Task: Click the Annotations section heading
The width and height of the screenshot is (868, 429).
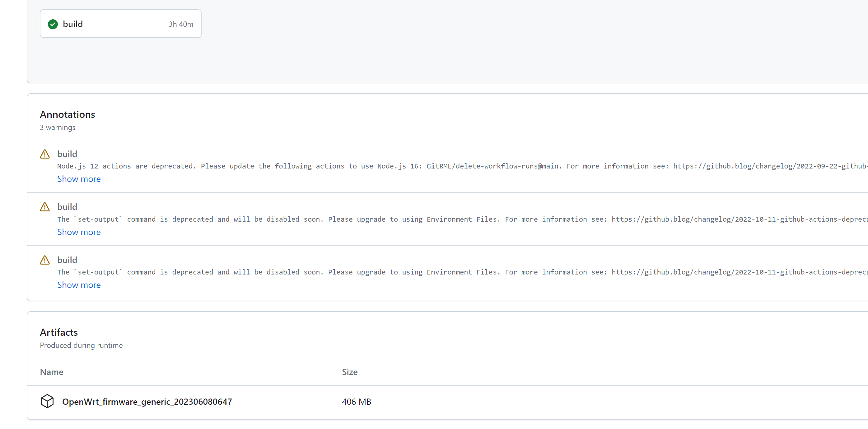Action: coord(68,114)
